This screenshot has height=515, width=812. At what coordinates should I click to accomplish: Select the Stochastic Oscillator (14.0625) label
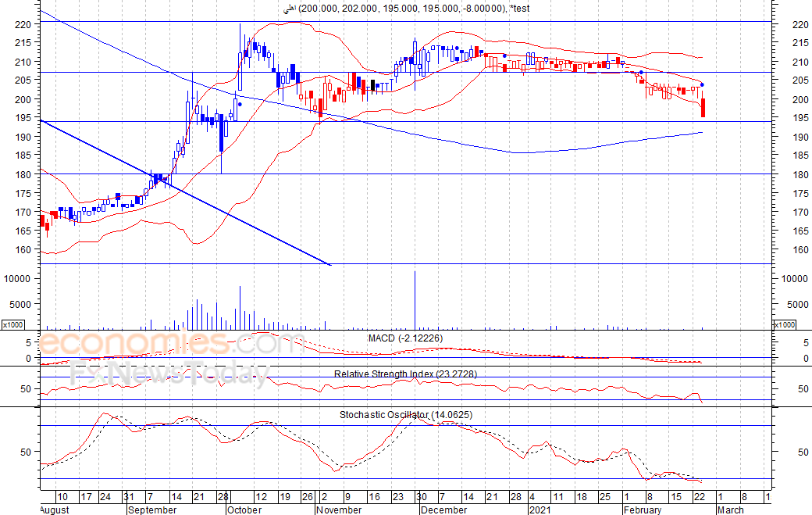click(405, 414)
